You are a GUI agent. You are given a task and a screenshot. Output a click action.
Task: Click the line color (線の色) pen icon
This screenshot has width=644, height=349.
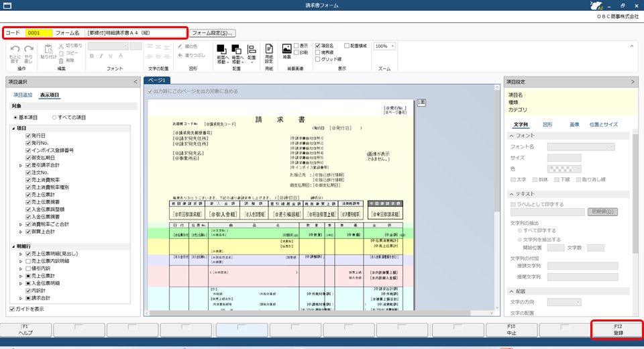pyautogui.click(x=180, y=46)
